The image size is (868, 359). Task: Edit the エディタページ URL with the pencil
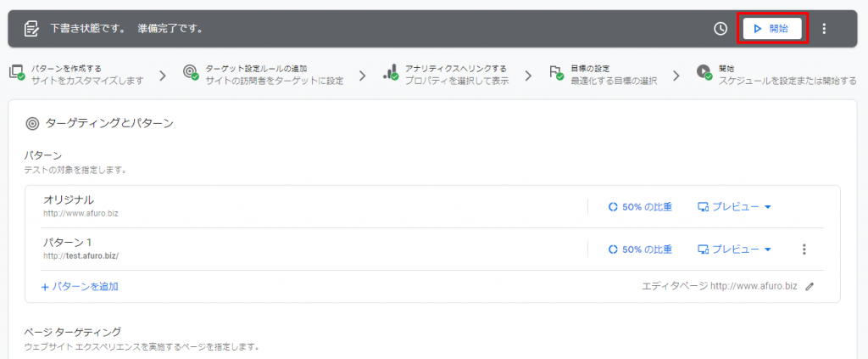810,286
